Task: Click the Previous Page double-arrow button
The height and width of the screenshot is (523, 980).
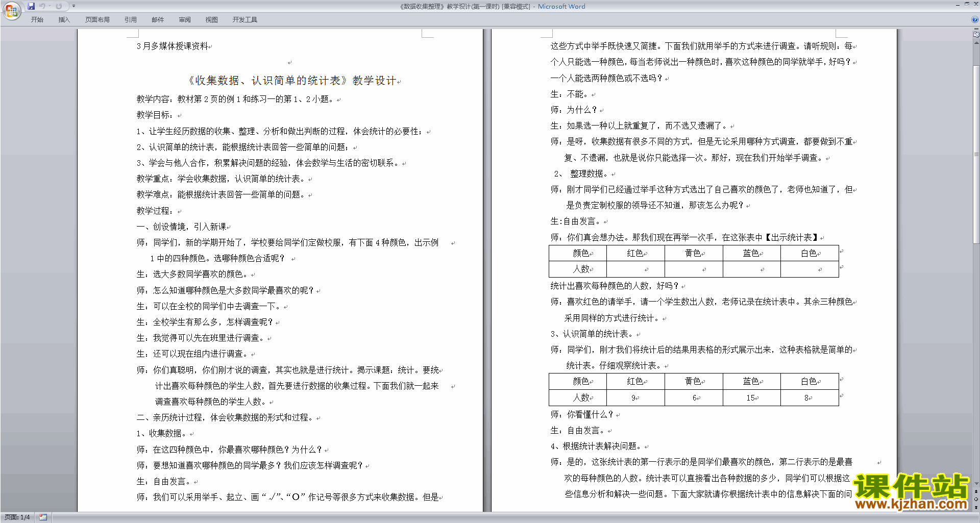Action: pyautogui.click(x=976, y=491)
